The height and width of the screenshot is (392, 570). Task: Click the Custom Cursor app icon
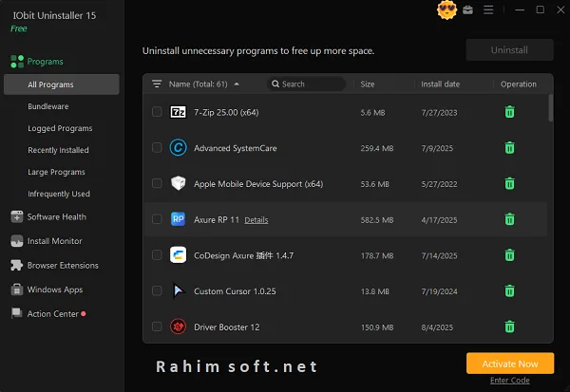[x=179, y=290]
